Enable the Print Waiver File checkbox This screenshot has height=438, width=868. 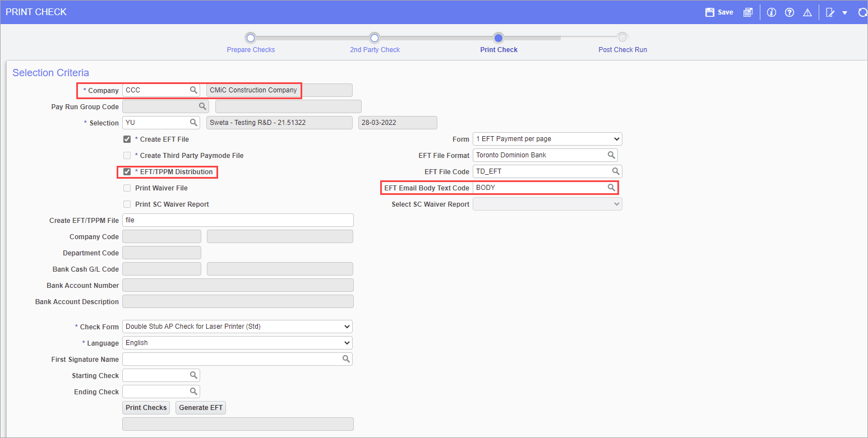tap(127, 188)
